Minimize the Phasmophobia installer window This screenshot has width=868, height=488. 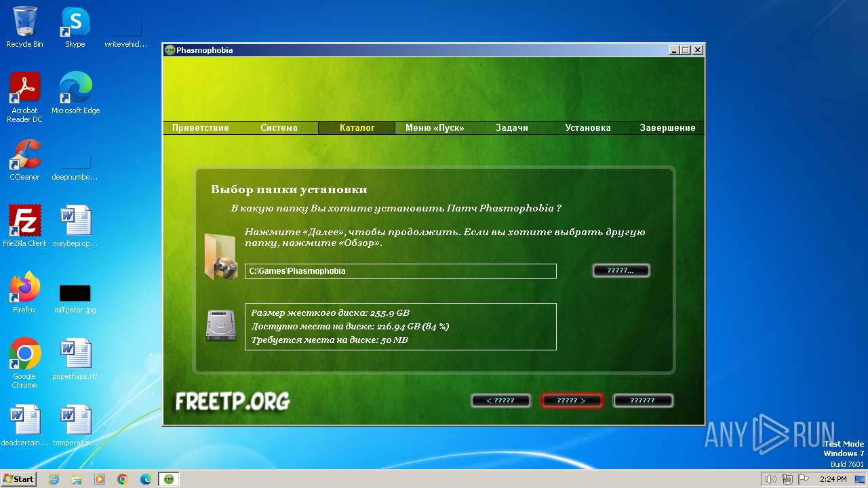[x=674, y=50]
